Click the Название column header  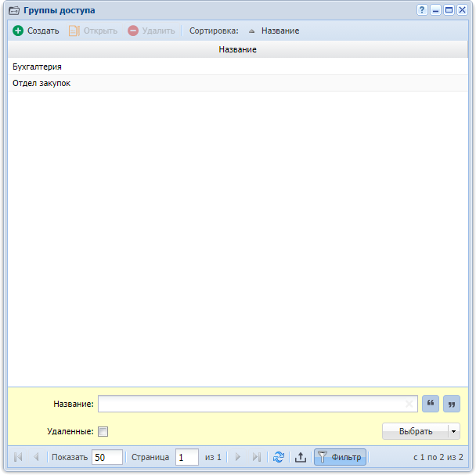(x=237, y=49)
